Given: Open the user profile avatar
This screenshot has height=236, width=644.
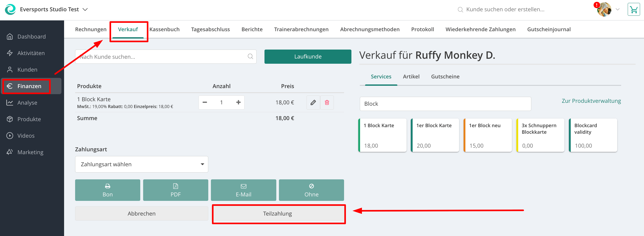Looking at the screenshot, I should coord(604,10).
